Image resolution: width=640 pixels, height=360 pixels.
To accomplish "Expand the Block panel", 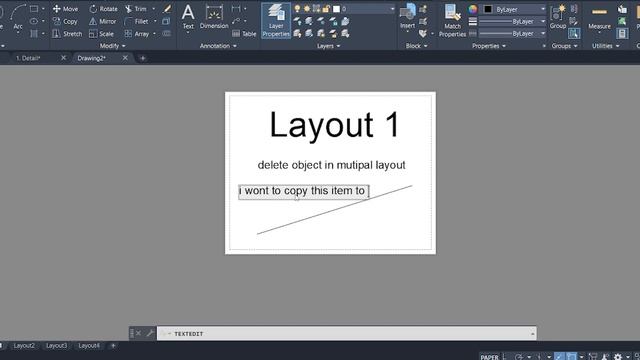I will pos(416,46).
